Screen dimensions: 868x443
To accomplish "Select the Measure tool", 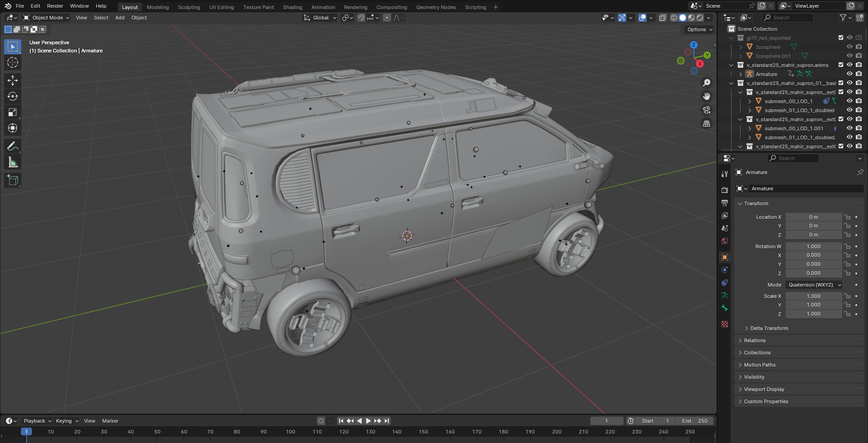I will click(x=13, y=162).
